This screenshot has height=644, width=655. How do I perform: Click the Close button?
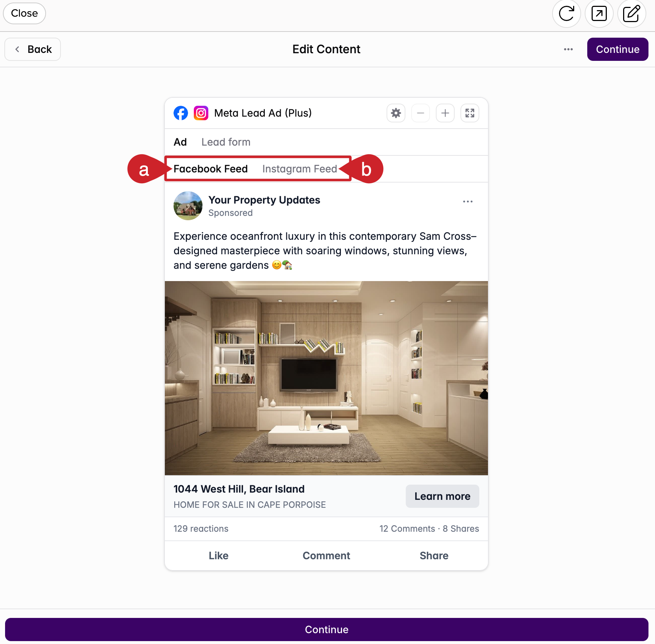[x=24, y=13]
